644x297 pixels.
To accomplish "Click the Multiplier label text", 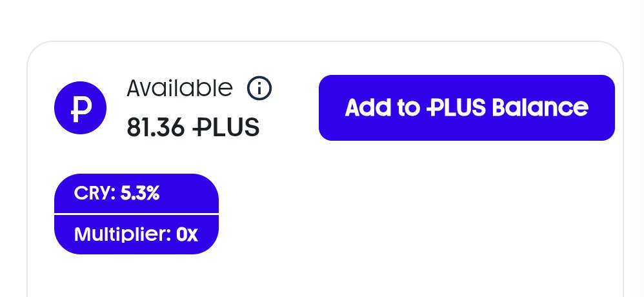I will pos(123,235).
